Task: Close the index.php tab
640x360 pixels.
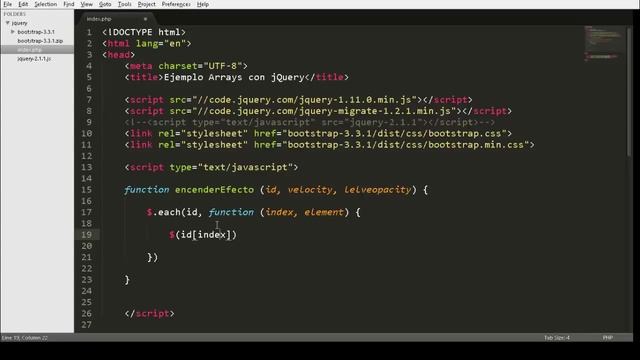Action: coord(145,19)
